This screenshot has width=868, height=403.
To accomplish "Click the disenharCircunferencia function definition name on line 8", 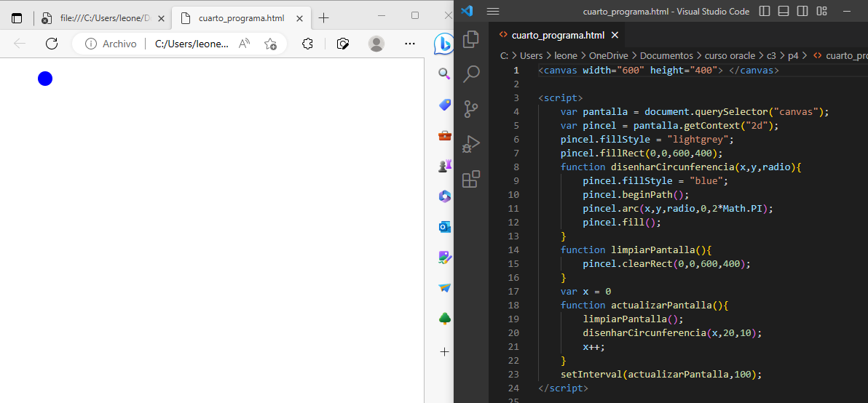I will click(x=672, y=167).
